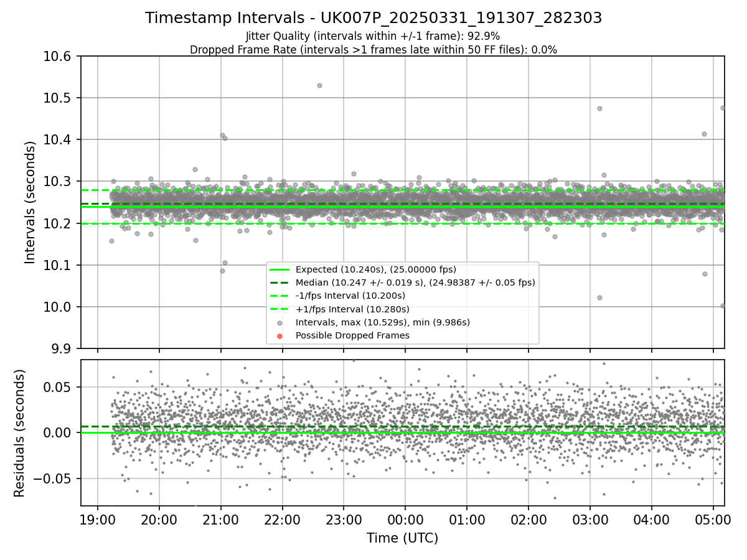Image resolution: width=747 pixels, height=560 pixels.
Task: Click legend entry 'Intervals, max (10.529s), min (9.986s)'
Action: point(383,322)
